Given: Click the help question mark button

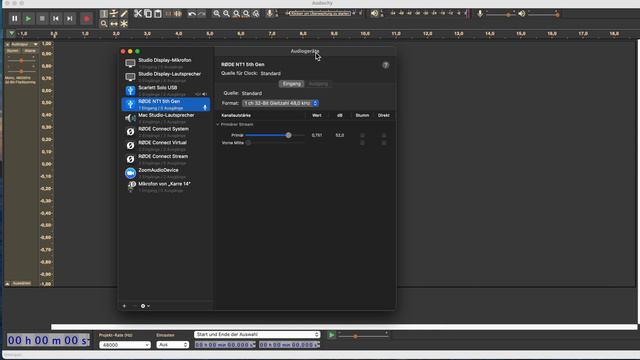Looking at the screenshot, I should pyautogui.click(x=385, y=65).
